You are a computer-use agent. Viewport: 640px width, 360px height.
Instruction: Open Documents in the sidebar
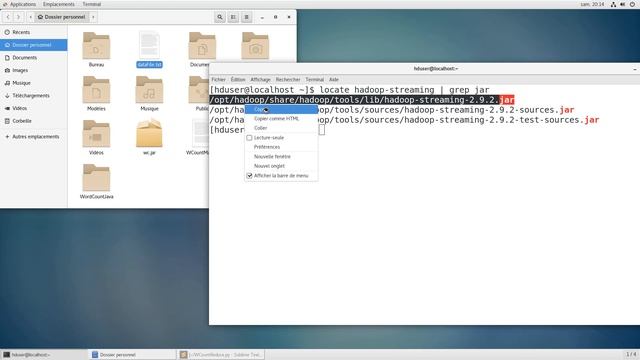pos(33,58)
